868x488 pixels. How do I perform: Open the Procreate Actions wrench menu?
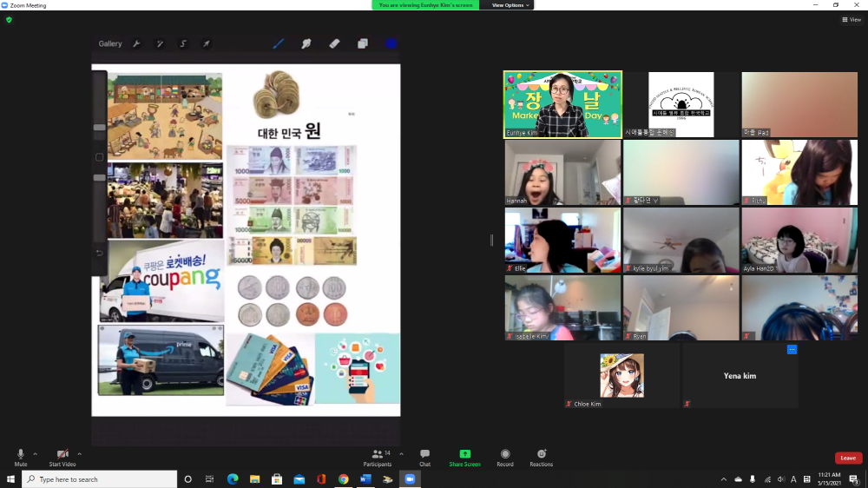tap(136, 43)
